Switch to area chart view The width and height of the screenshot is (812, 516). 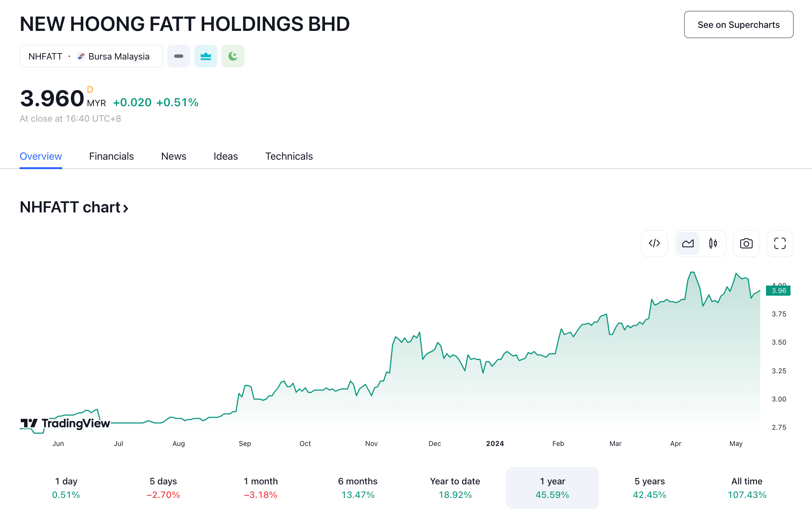pos(688,243)
